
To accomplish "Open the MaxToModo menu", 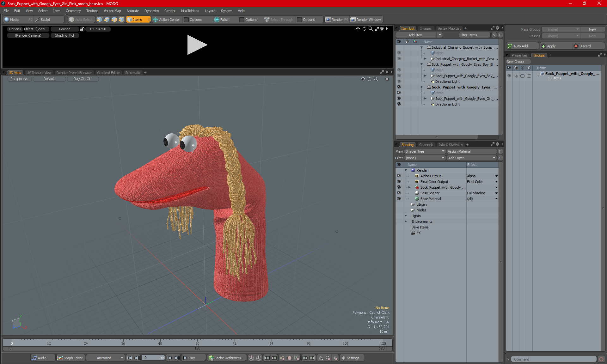I will pos(190,11).
